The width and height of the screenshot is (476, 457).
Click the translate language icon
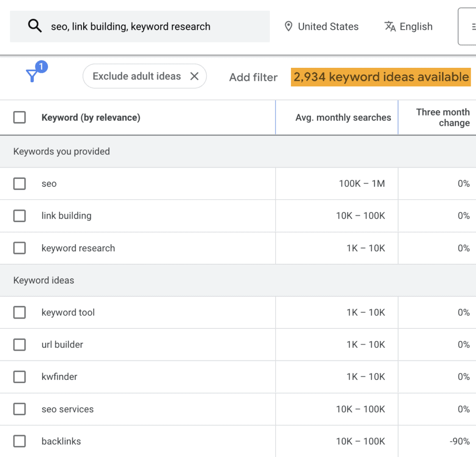point(389,26)
